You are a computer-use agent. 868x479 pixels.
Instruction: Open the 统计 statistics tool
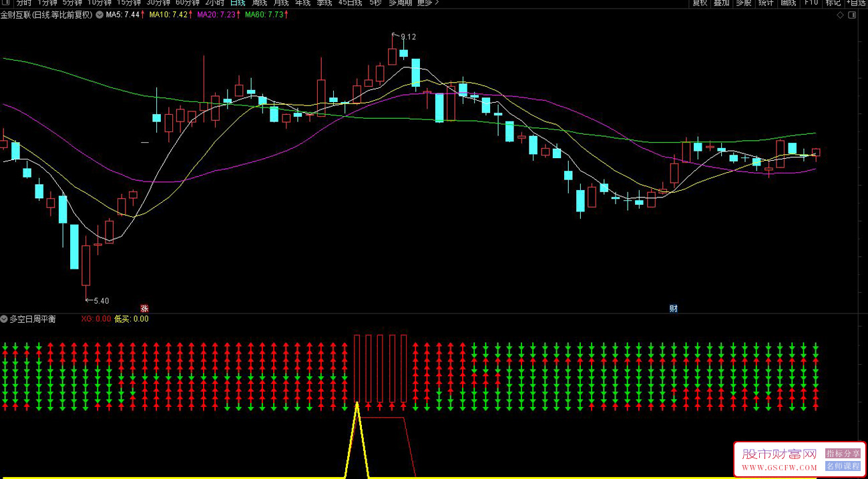(766, 3)
